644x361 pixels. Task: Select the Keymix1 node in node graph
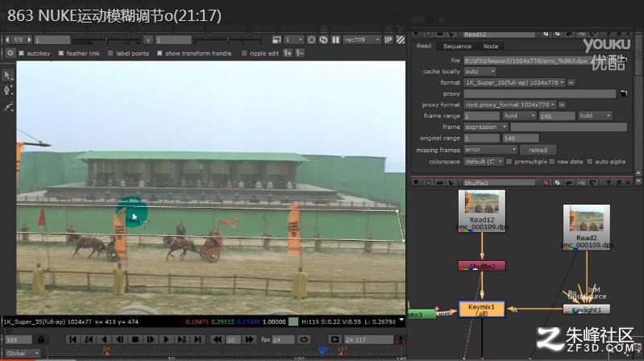[x=481, y=309]
